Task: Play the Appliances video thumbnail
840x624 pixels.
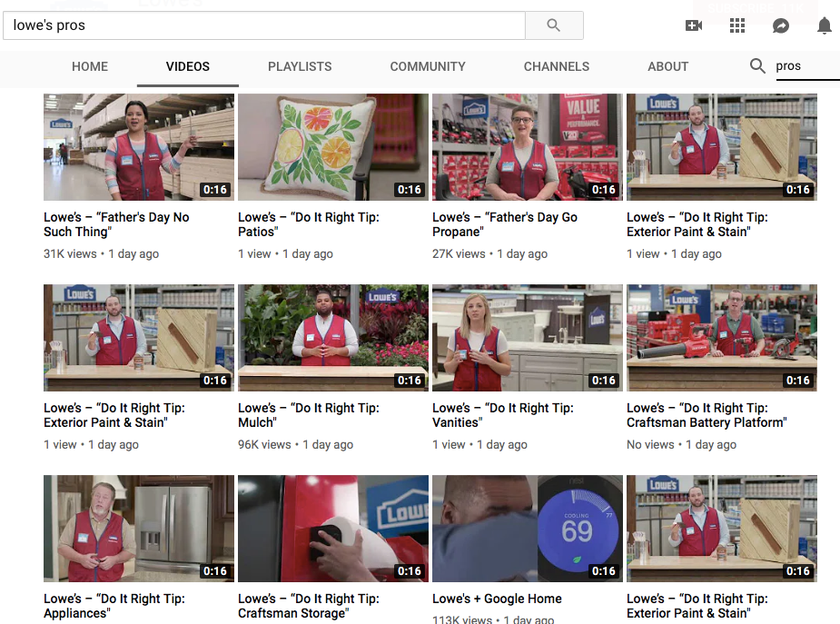Action: [139, 529]
